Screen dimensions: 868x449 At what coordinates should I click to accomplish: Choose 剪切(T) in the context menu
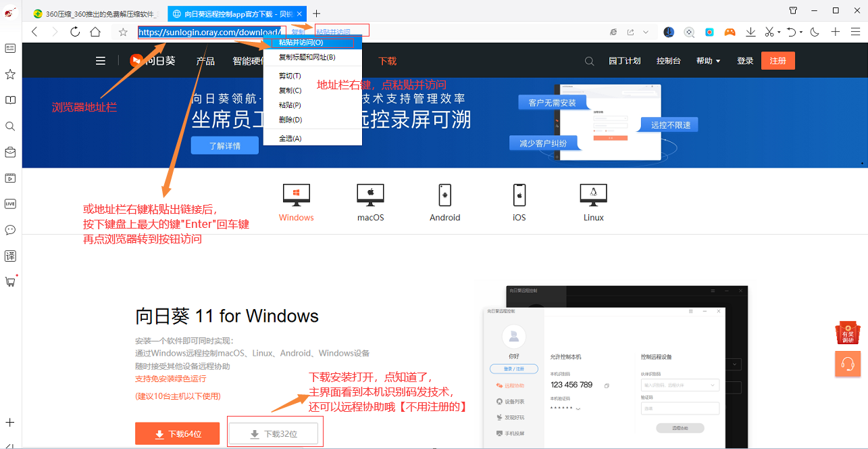(x=312, y=76)
